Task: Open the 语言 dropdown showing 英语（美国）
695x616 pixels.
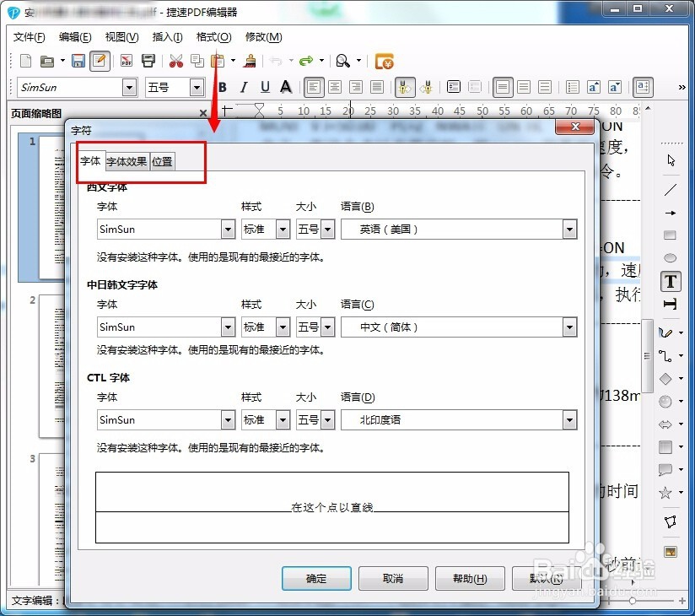Action: pos(570,229)
